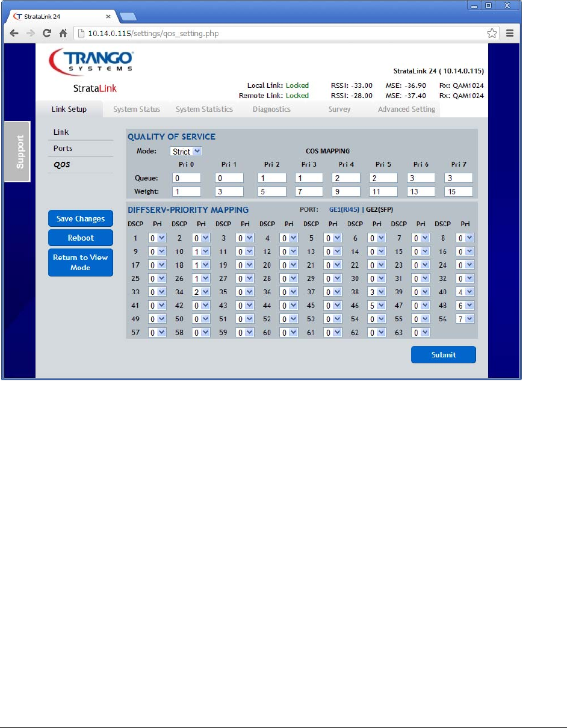The image size is (567, 728).
Task: Open the priority dropdown for DSCP 40
Action: (465, 292)
